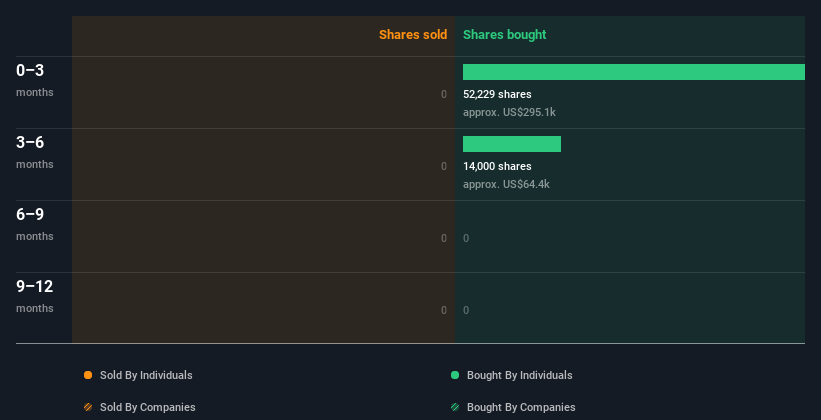The width and height of the screenshot is (821, 420).
Task: Click the green Bought By Individuals dot
Action: pos(455,375)
